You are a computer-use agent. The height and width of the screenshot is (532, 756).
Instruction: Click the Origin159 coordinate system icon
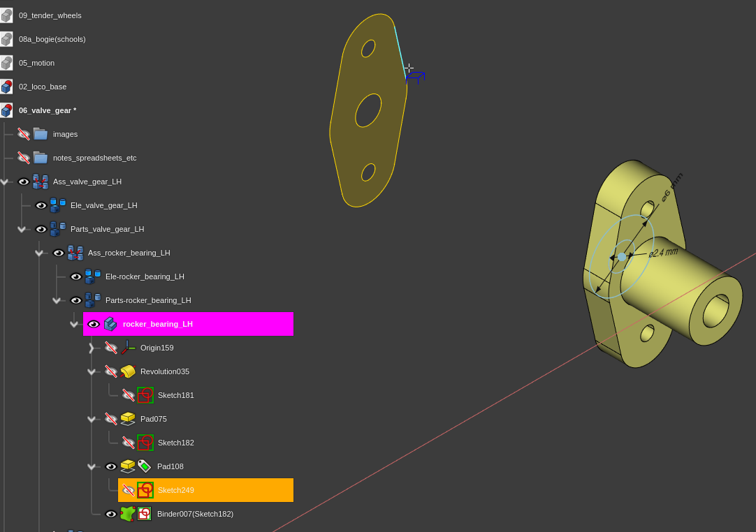(x=129, y=348)
